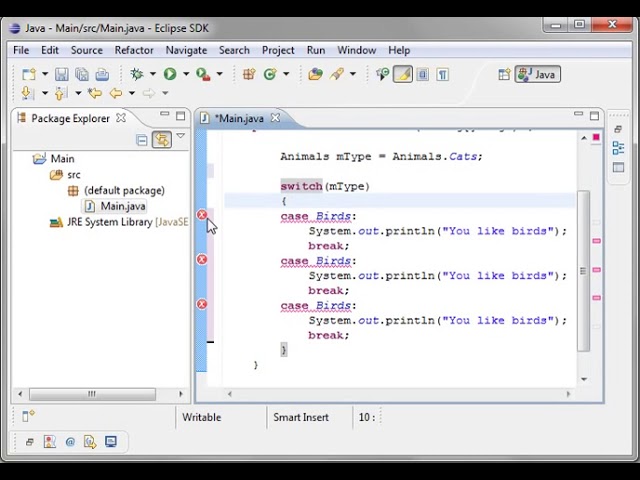Open the New file dropdown arrow
The width and height of the screenshot is (640, 480).
coord(45,74)
